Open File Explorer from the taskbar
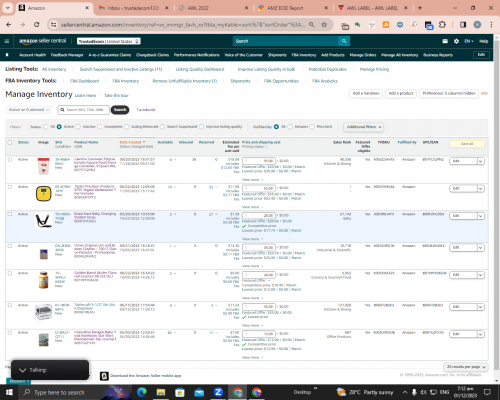Image resolution: width=500 pixels, height=400 pixels. pos(161,392)
